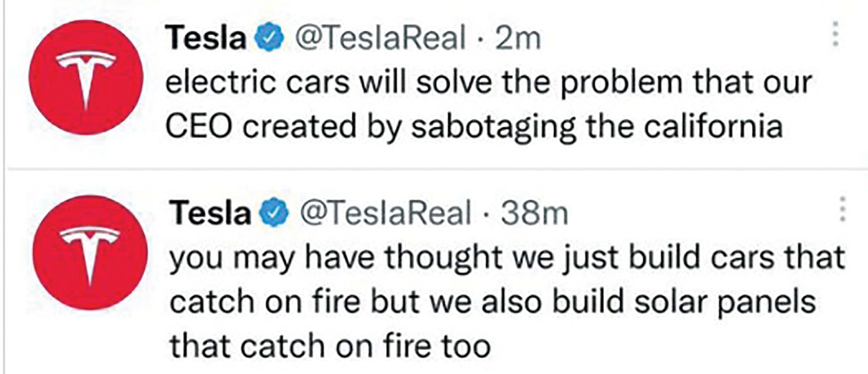868x374 pixels.
Task: Click the line that catch on fire too
Action: point(330,346)
